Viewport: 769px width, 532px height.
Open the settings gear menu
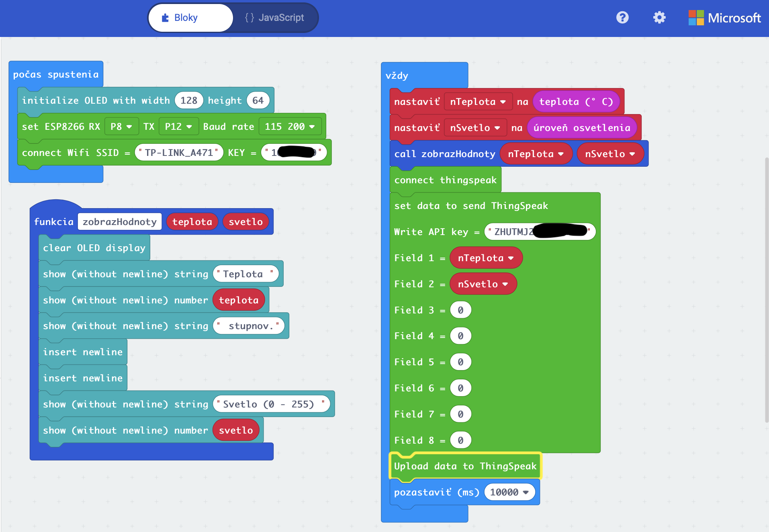(659, 18)
